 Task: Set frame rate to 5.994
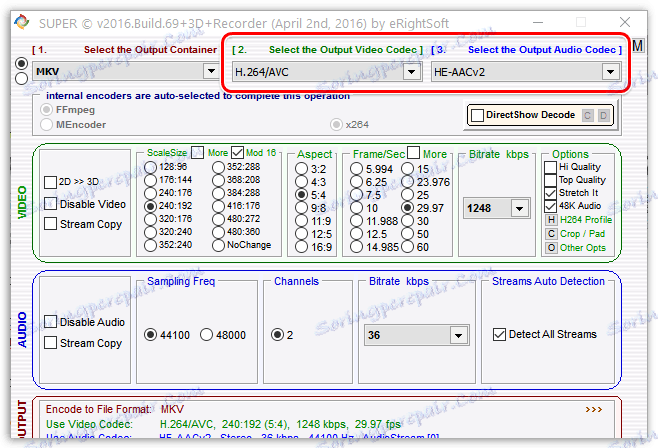tap(356, 169)
